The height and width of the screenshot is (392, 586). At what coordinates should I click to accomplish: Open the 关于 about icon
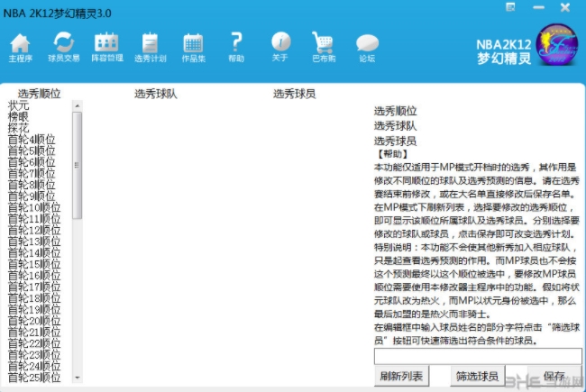click(x=280, y=46)
